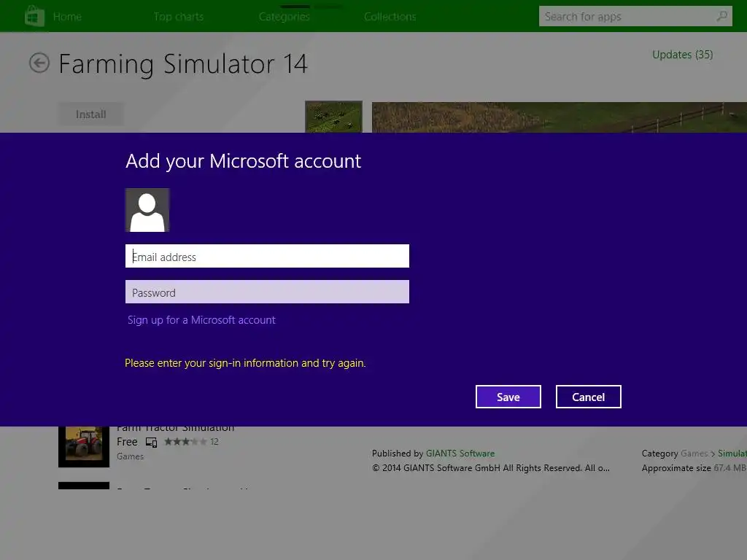Go back using the circled arrow
Screen dimensions: 747x560
39,63
